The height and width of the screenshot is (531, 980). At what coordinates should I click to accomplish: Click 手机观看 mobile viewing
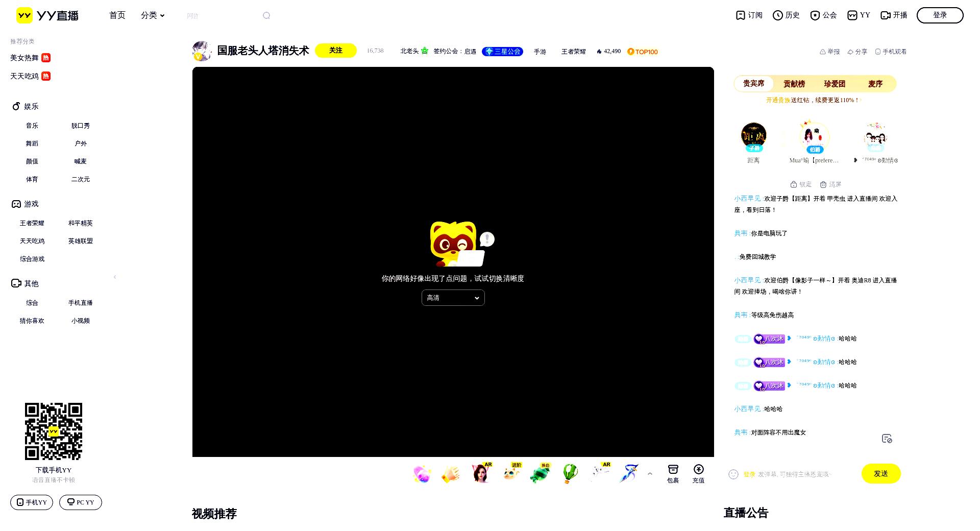pos(891,52)
